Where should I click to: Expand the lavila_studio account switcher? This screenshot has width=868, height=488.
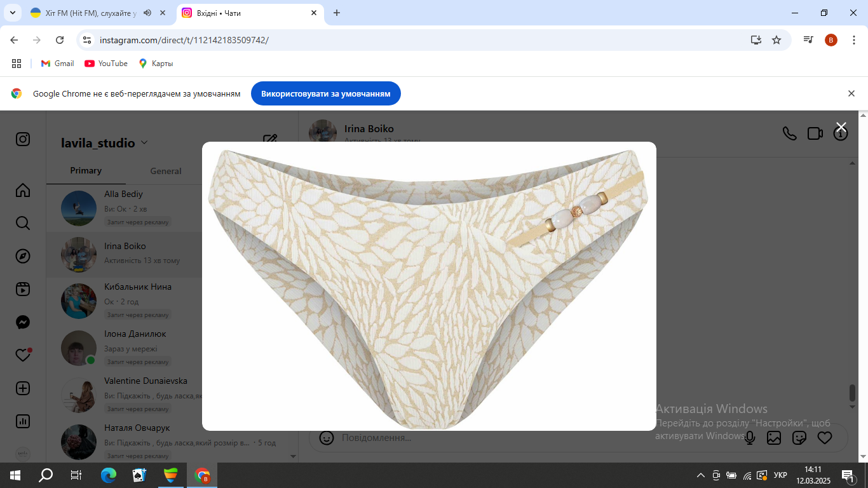point(144,143)
